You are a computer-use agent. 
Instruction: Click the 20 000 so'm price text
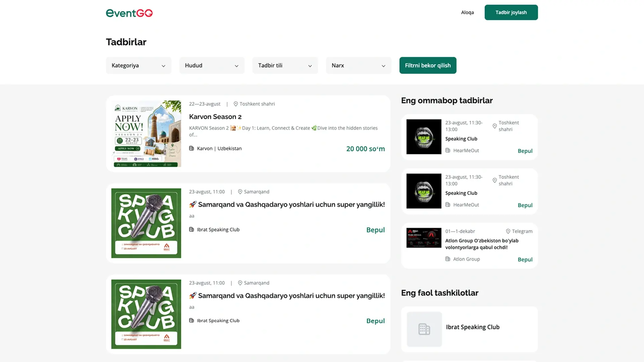[366, 149]
